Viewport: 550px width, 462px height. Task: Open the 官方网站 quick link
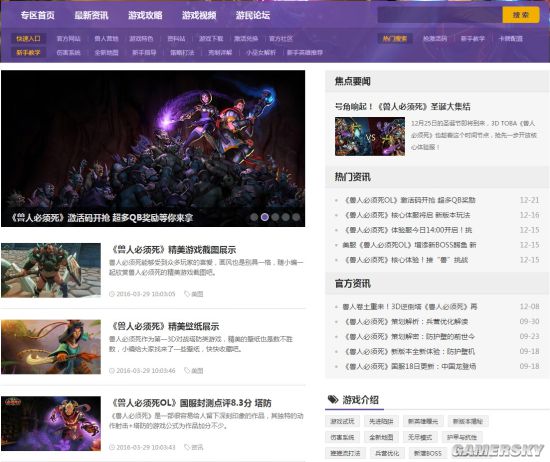coord(68,39)
